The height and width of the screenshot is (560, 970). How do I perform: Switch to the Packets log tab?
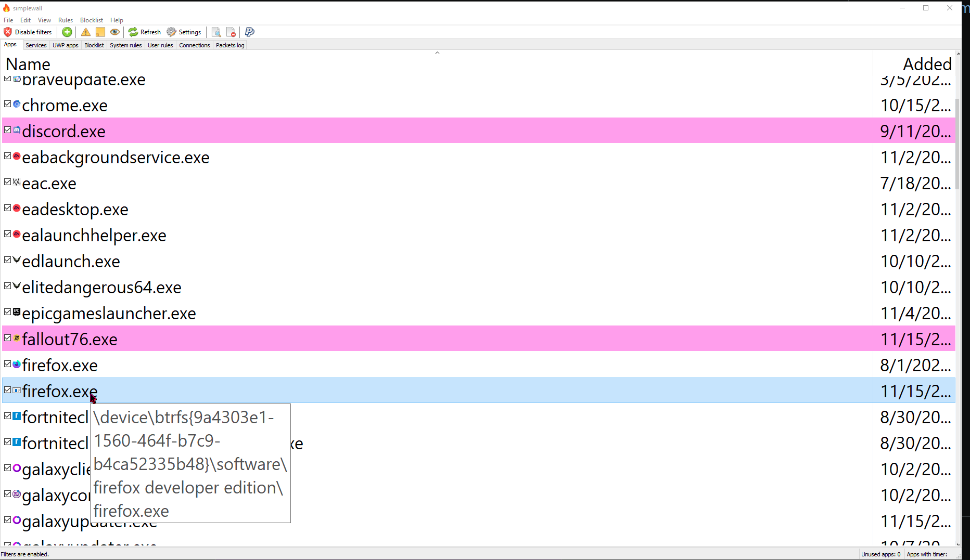pos(229,45)
